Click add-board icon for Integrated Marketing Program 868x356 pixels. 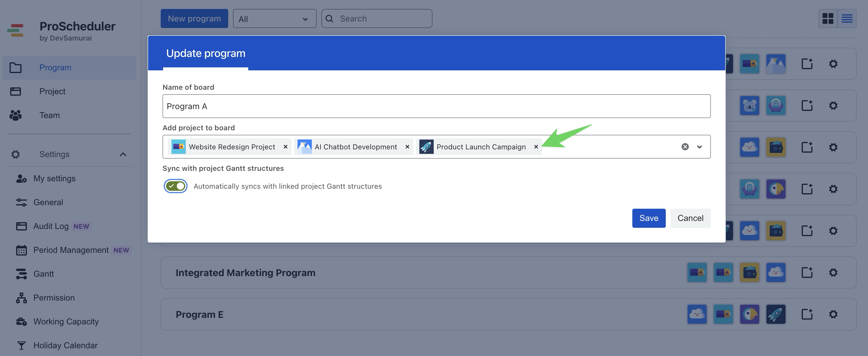(807, 273)
